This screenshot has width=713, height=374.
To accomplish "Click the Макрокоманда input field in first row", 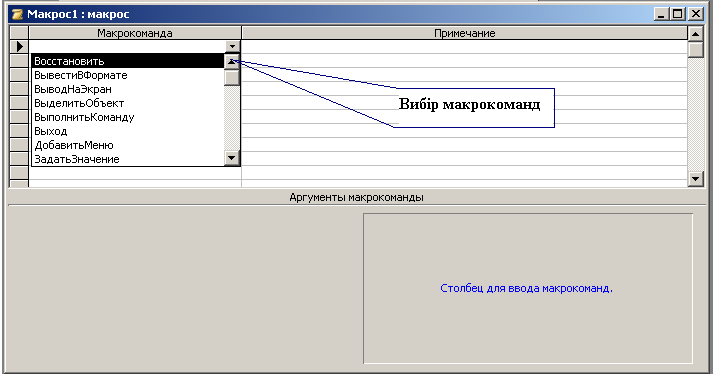I will point(127,46).
